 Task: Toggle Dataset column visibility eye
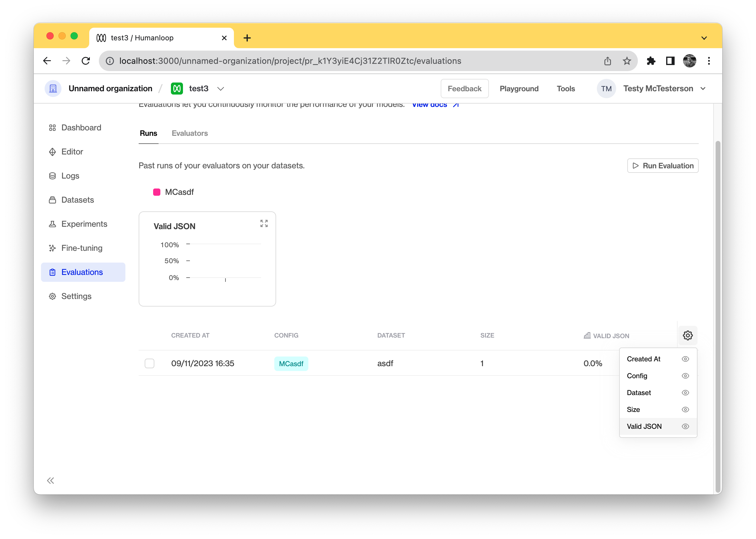click(685, 393)
